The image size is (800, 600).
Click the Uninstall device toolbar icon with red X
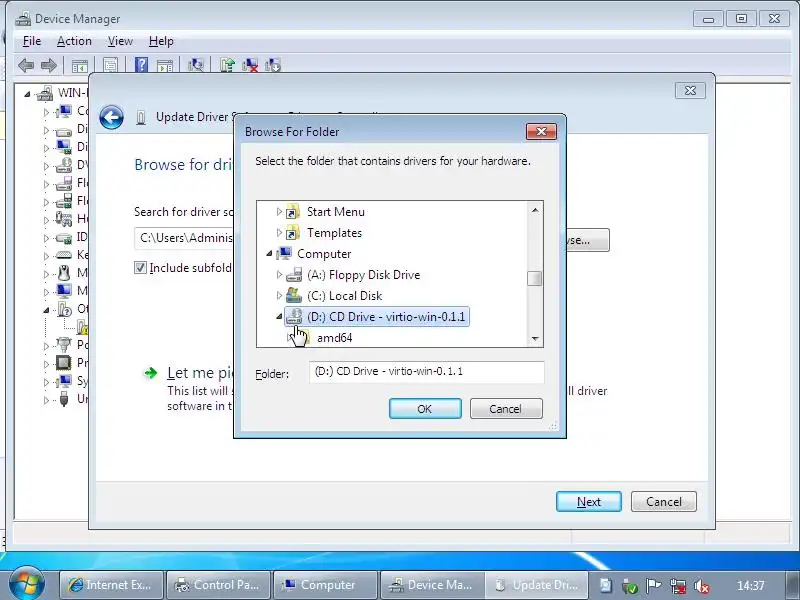[x=250, y=65]
